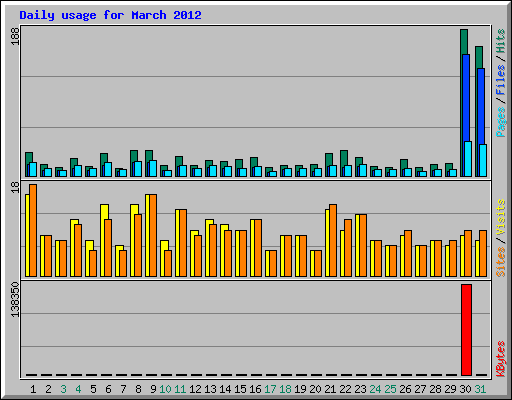This screenshot has width=512, height=400.
Task: Select the blue Files bar for day 31
Action: tap(481, 106)
